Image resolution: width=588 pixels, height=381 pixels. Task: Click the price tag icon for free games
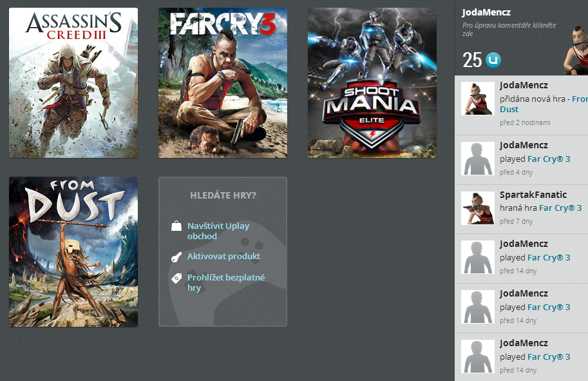(176, 278)
